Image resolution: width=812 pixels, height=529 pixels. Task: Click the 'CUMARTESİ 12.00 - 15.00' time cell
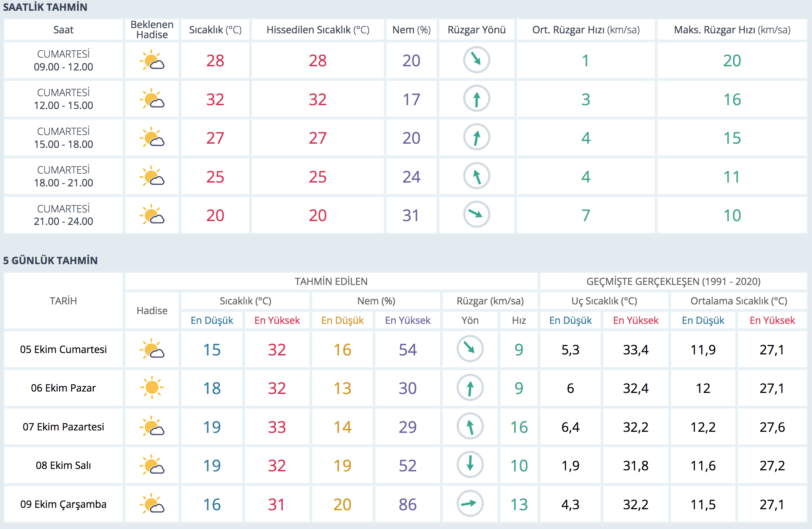64,99
